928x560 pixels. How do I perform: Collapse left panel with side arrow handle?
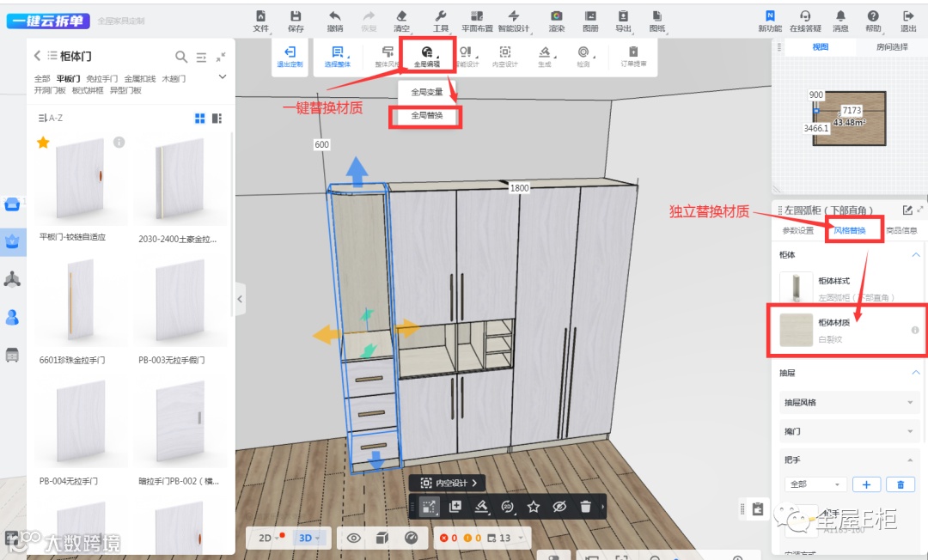240,299
